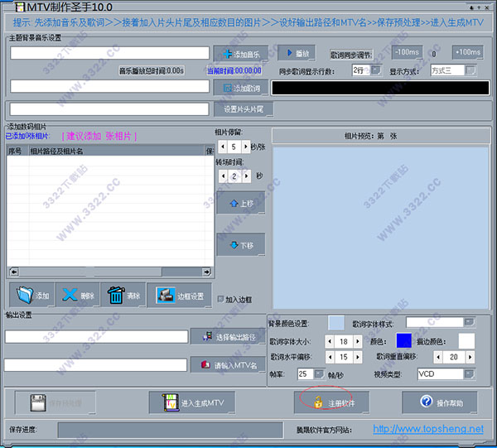
Task: Click the photo list horizontal scrollbar thumb
Action: pos(90,272)
